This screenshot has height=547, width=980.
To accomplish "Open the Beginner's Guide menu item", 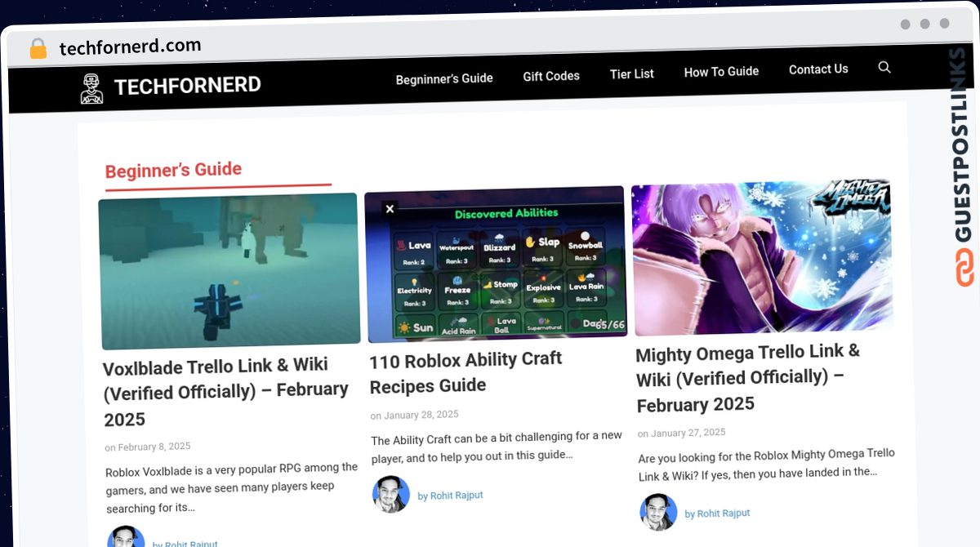I will [444, 78].
